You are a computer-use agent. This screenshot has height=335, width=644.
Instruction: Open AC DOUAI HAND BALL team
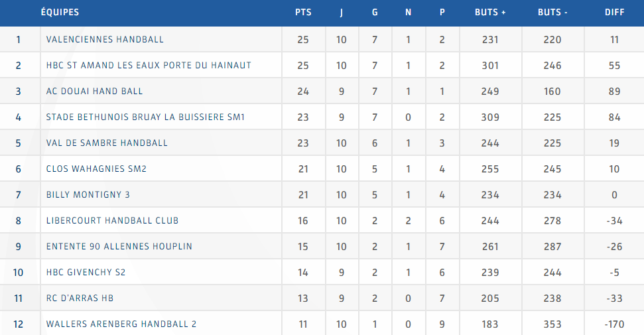(x=94, y=92)
